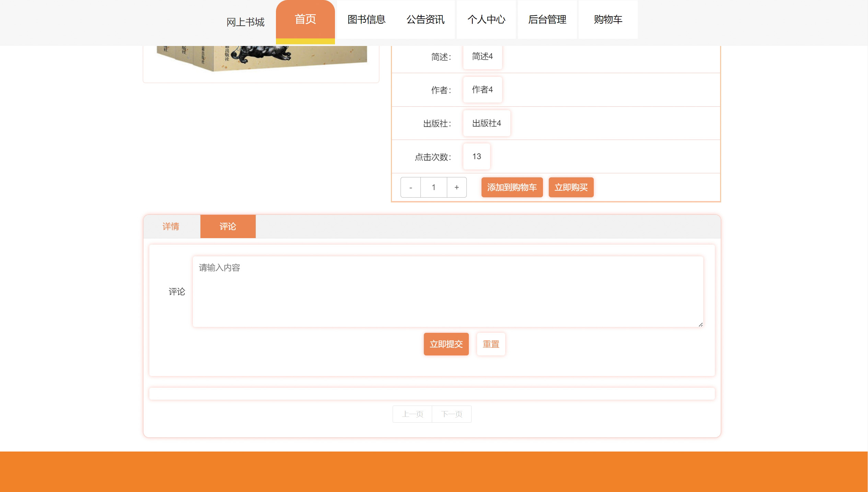Click the 作者4 value
Viewport: 868px width, 492px height.
tap(482, 90)
